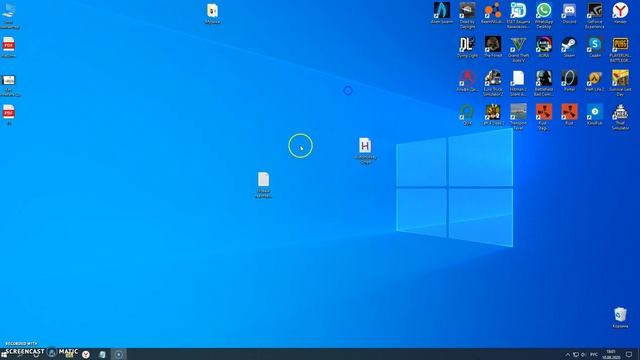This screenshot has height=360, width=640.
Task: Open the taskbar clock and calendar
Action: click(x=611, y=354)
